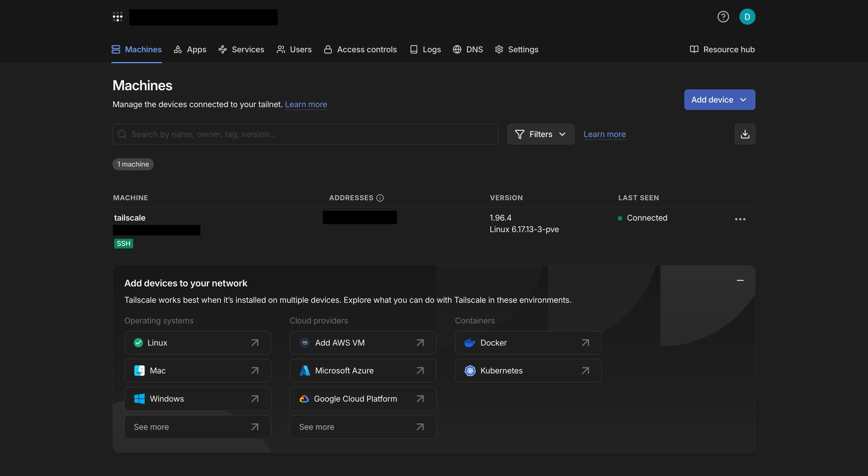Viewport: 868px width, 476px height.
Task: Click the external arrow on Google Cloud Platform
Action: pos(420,399)
